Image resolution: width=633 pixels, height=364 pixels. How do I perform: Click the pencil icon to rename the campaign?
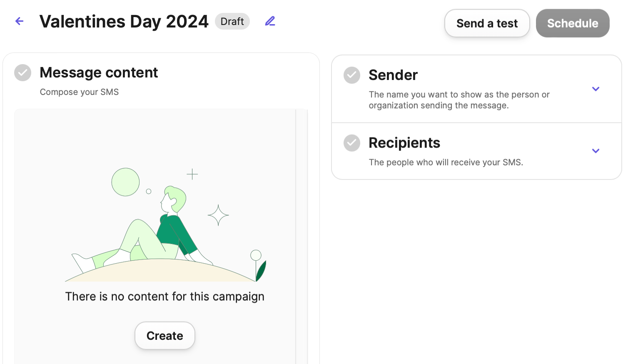(x=270, y=21)
